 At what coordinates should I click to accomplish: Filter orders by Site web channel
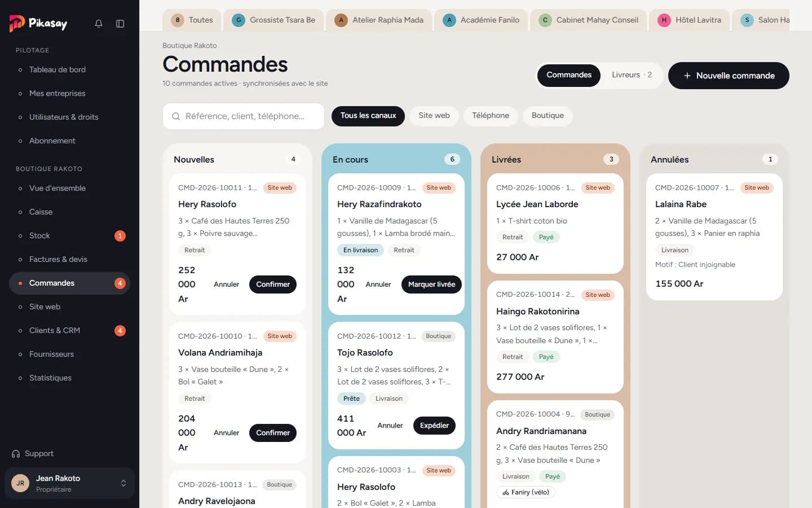(x=434, y=116)
